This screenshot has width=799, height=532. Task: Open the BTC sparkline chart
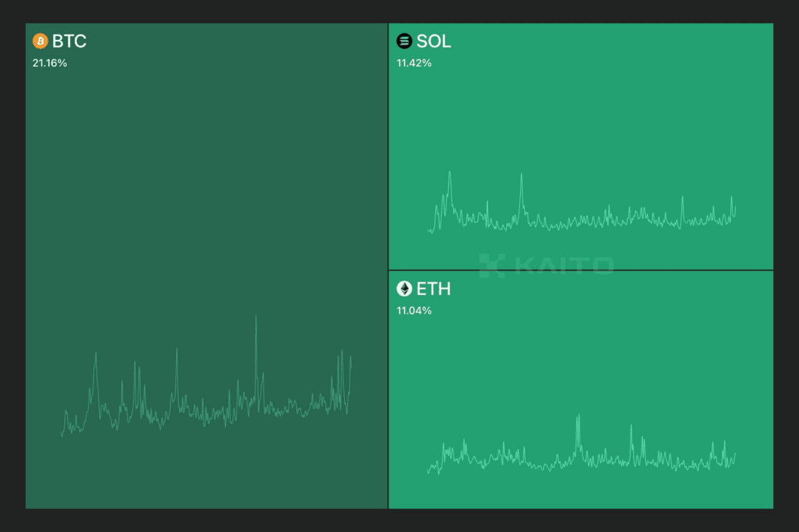pos(207,376)
